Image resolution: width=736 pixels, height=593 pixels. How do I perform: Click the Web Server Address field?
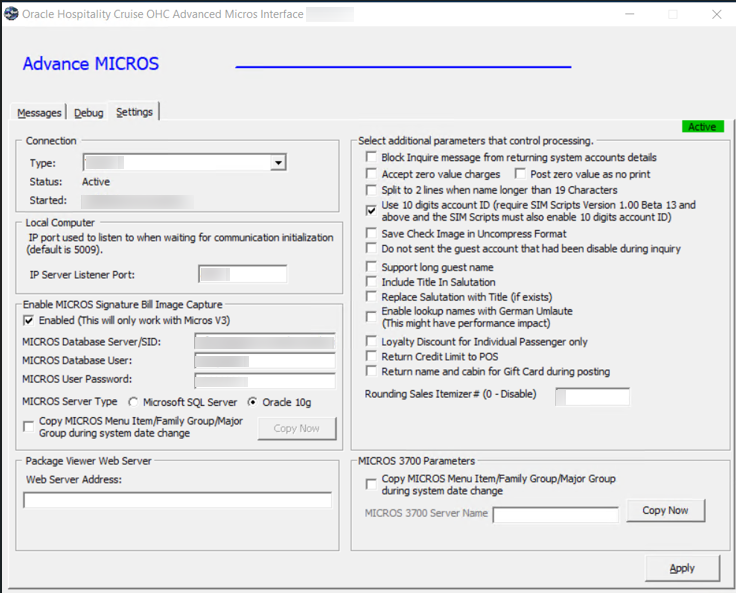(x=177, y=500)
